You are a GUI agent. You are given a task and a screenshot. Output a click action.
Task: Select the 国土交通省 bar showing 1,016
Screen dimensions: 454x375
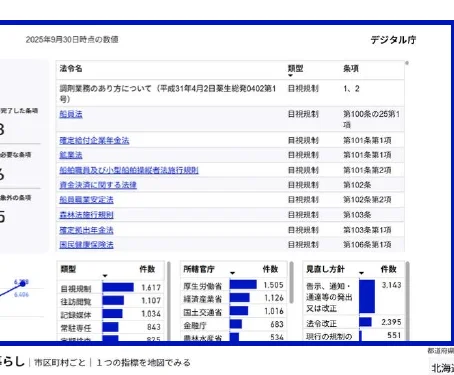pyautogui.click(x=239, y=311)
